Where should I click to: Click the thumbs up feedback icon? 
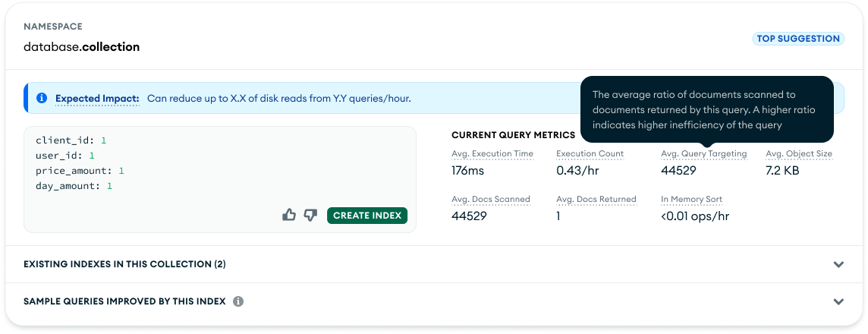point(289,216)
